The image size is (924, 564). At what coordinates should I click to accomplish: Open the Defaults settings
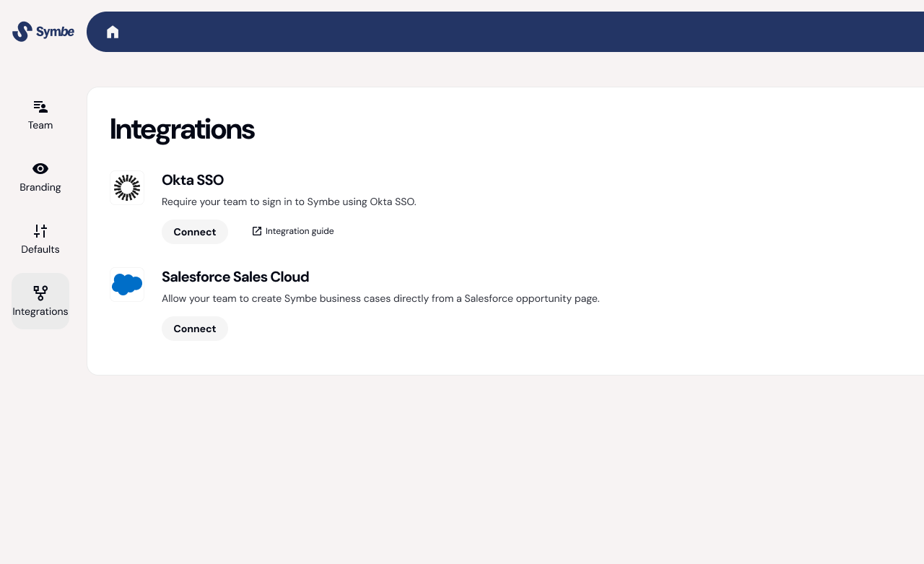(40, 239)
